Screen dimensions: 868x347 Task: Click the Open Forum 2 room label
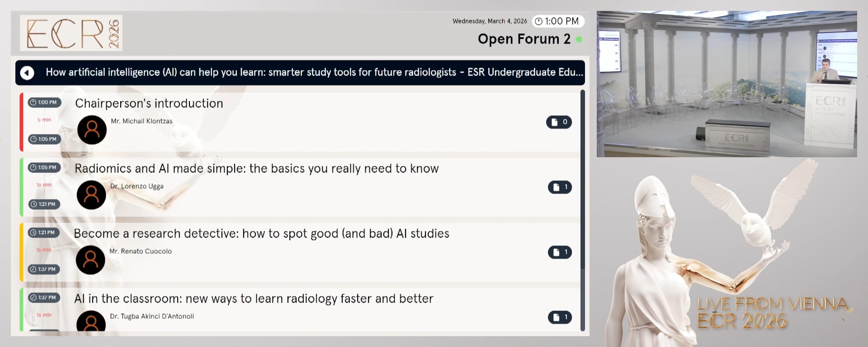524,39
